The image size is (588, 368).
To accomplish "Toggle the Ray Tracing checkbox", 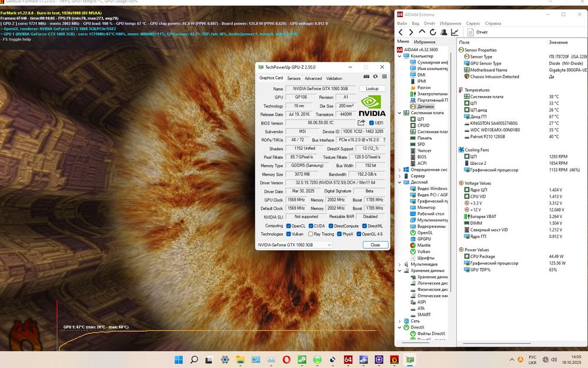I will pyautogui.click(x=311, y=234).
